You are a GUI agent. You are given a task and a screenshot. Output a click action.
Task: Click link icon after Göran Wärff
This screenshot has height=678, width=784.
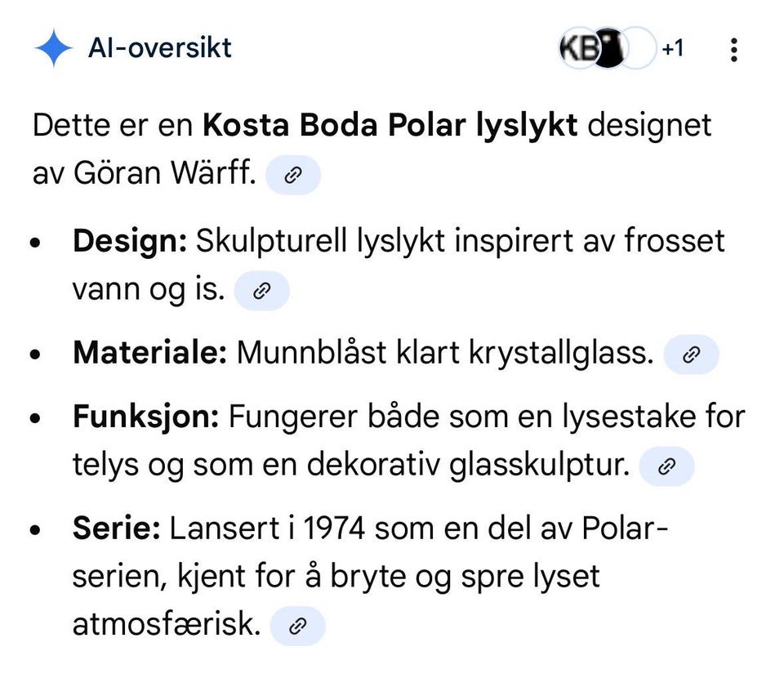coord(293,176)
